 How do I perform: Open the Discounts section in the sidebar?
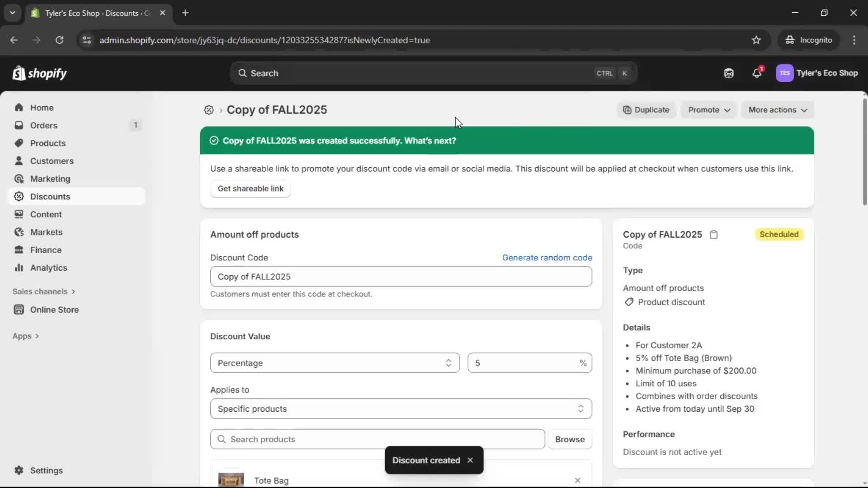point(50,196)
